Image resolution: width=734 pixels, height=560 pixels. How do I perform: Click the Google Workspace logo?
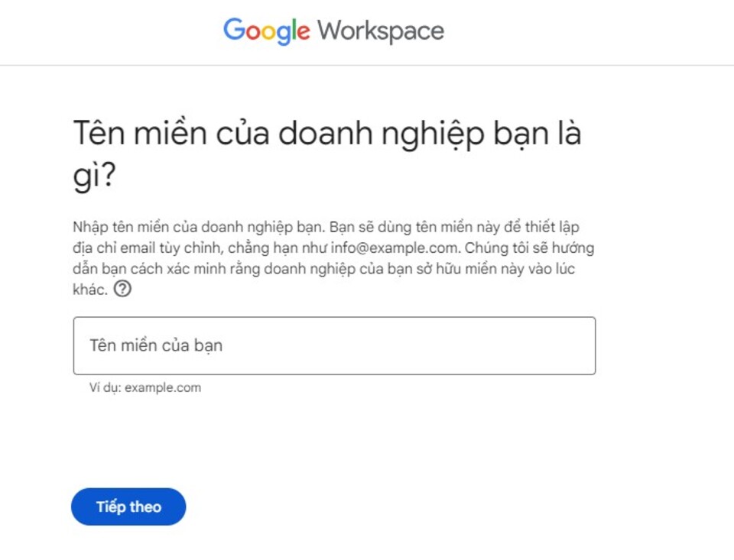[x=333, y=31]
